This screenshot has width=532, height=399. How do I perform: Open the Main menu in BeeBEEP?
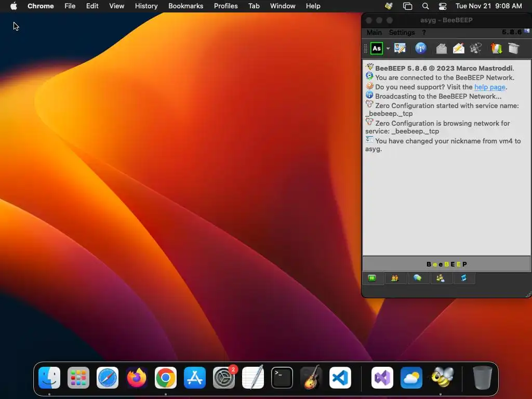pyautogui.click(x=374, y=32)
